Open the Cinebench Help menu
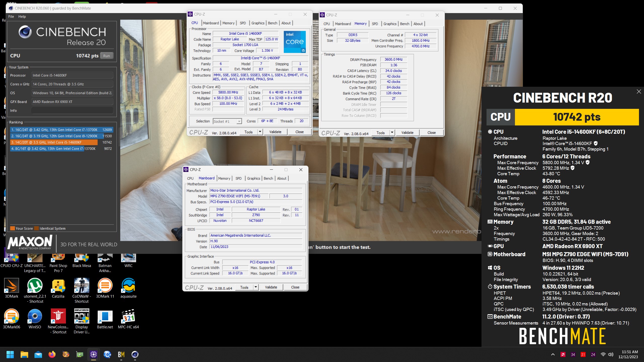644x362 pixels. point(22,17)
